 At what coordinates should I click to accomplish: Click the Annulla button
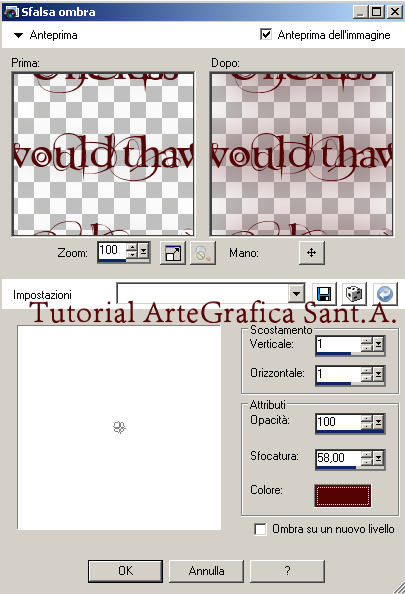[206, 571]
